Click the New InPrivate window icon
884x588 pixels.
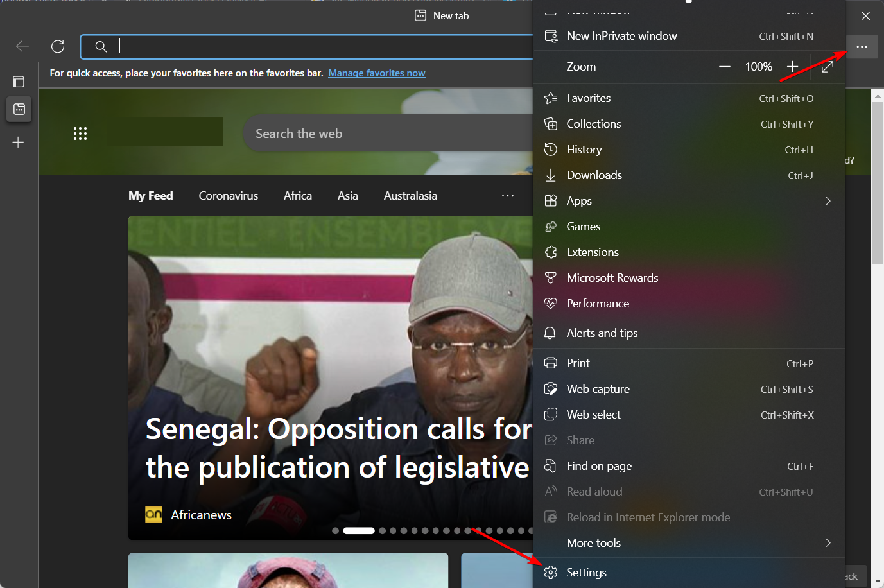point(551,36)
